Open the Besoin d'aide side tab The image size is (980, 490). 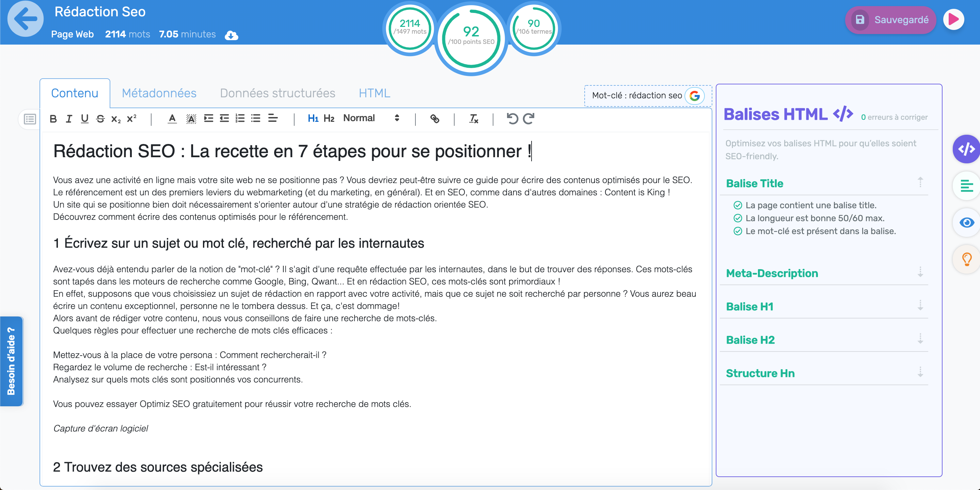pyautogui.click(x=12, y=361)
